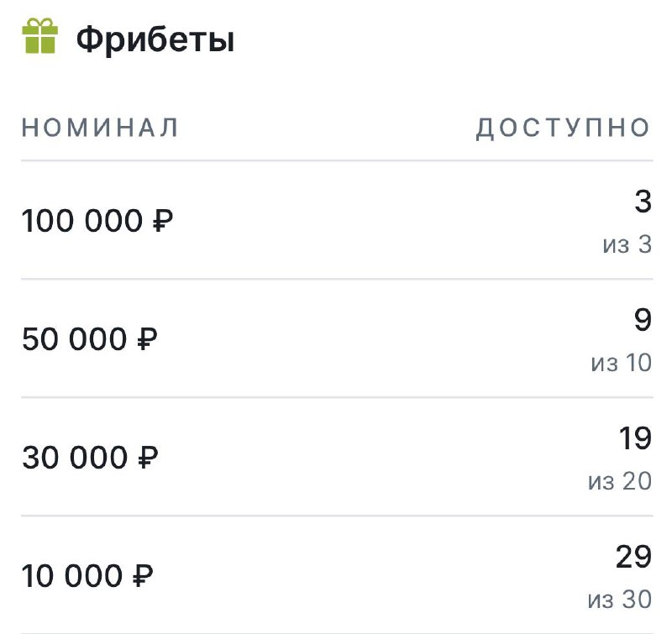The image size is (672, 634).
Task: Click available count 3 for 100 000 ₽
Action: [x=643, y=202]
